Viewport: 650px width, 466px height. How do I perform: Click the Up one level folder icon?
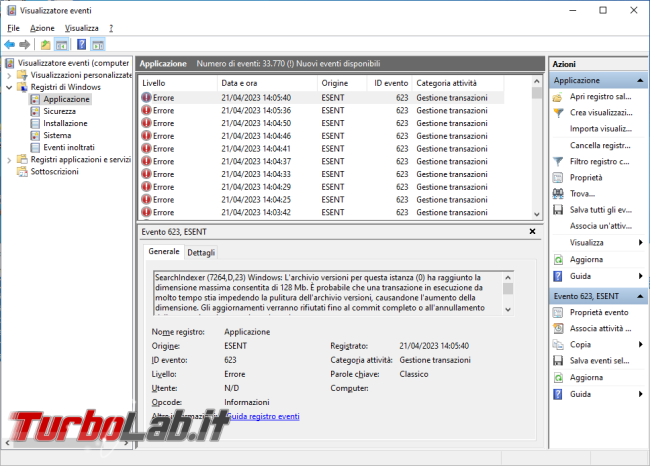[x=46, y=44]
